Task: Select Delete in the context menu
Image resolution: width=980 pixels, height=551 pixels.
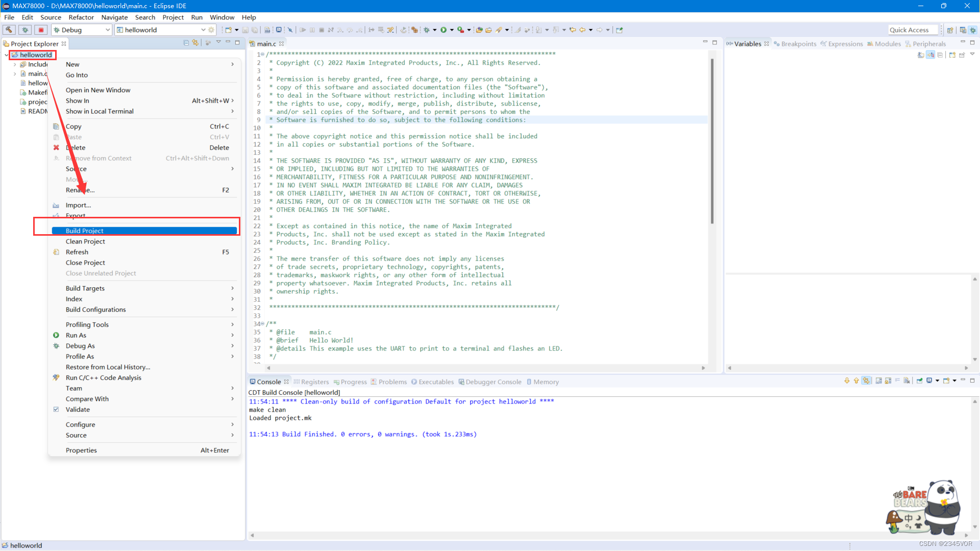Action: [145, 148]
